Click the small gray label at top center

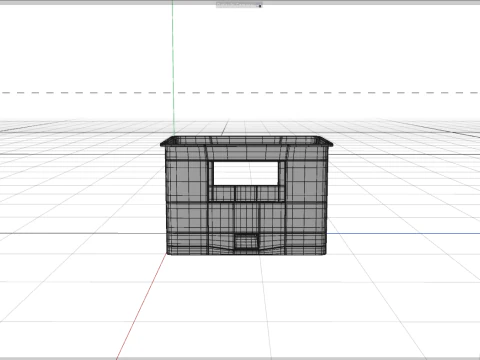239,5
